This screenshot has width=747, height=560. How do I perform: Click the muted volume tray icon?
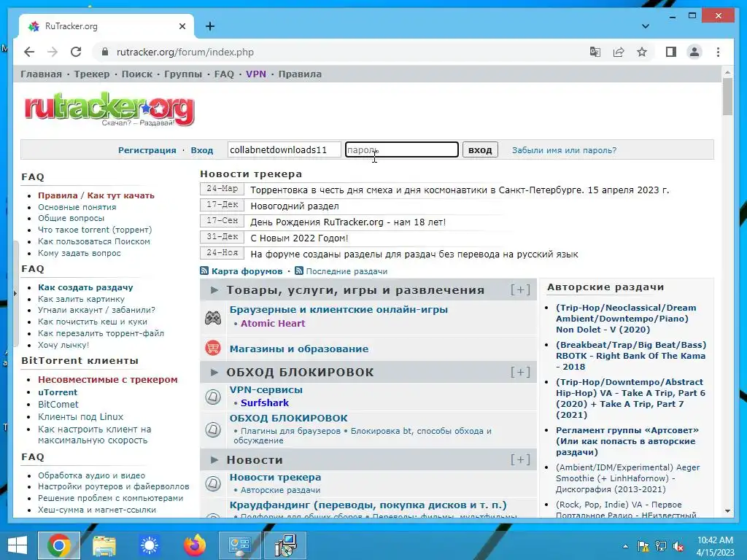678,546
